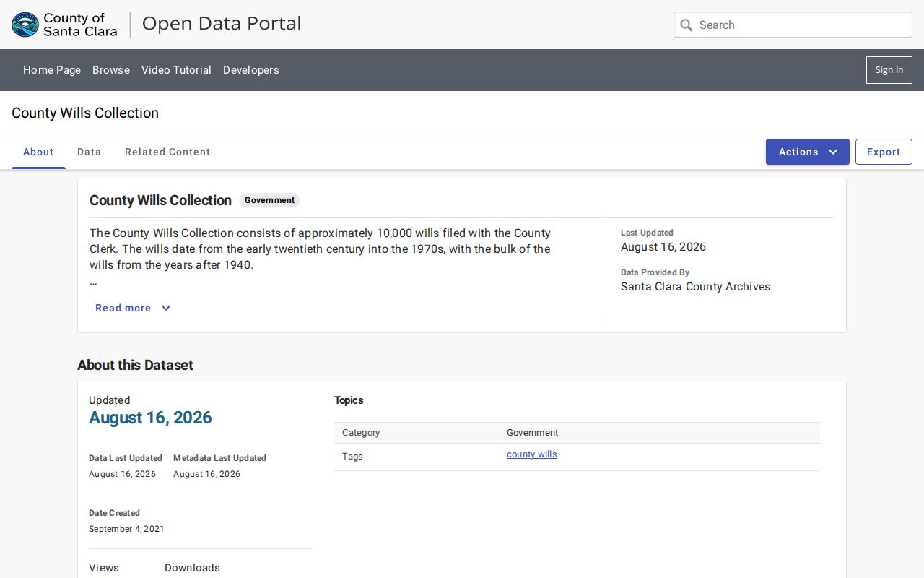The image size is (924, 578).
Task: Click the Data Provided By label
Action: [655, 272]
